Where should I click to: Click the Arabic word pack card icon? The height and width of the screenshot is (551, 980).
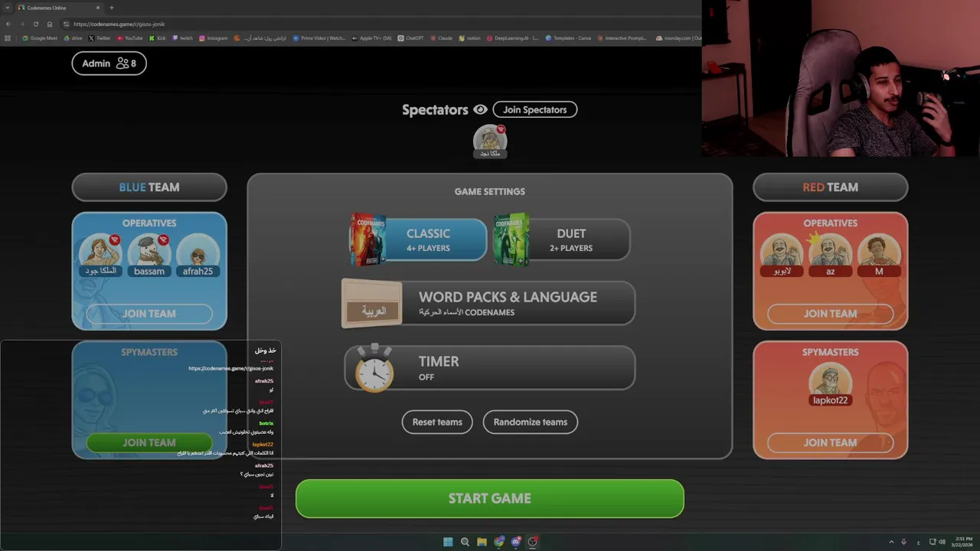click(372, 304)
